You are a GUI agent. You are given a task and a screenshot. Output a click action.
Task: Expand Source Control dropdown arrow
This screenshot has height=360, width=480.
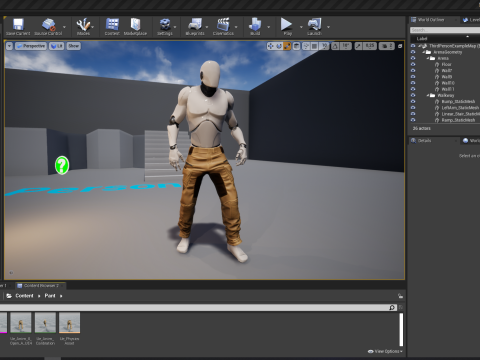point(64,27)
